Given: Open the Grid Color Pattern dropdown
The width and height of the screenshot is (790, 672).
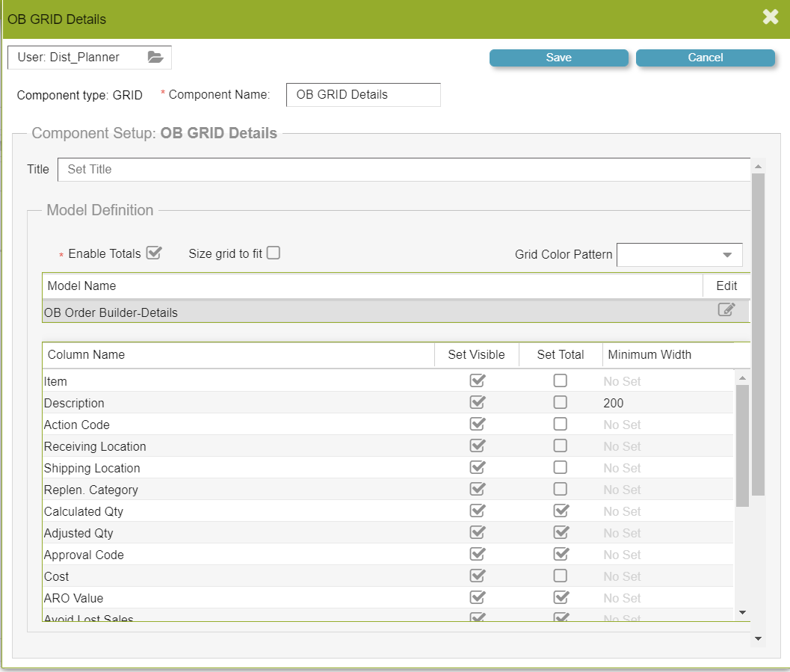Looking at the screenshot, I should [x=679, y=255].
